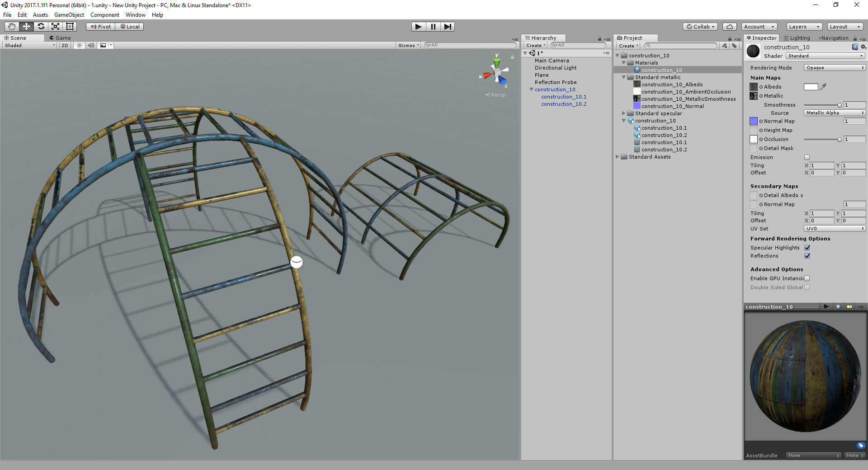Click the Step frame button
Viewport: 868px width, 470px height.
point(448,27)
